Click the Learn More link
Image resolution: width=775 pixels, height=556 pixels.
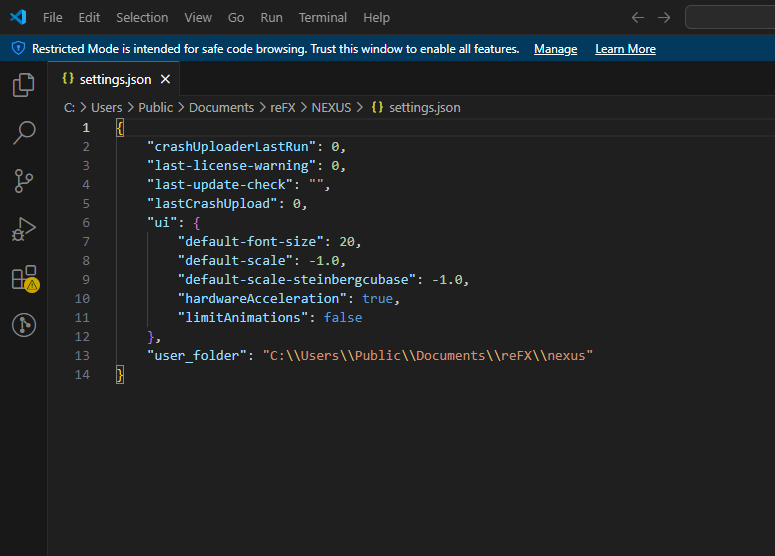pos(625,49)
